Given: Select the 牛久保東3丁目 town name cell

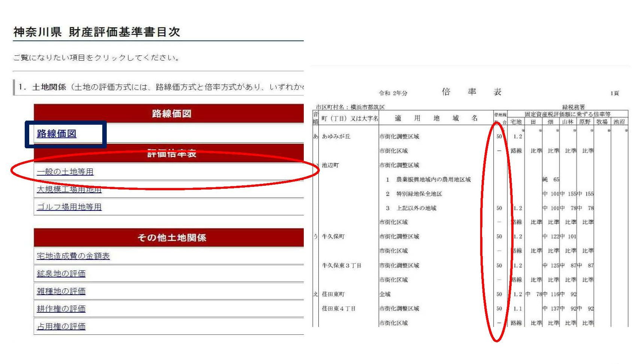Looking at the screenshot, I should tap(341, 266).
